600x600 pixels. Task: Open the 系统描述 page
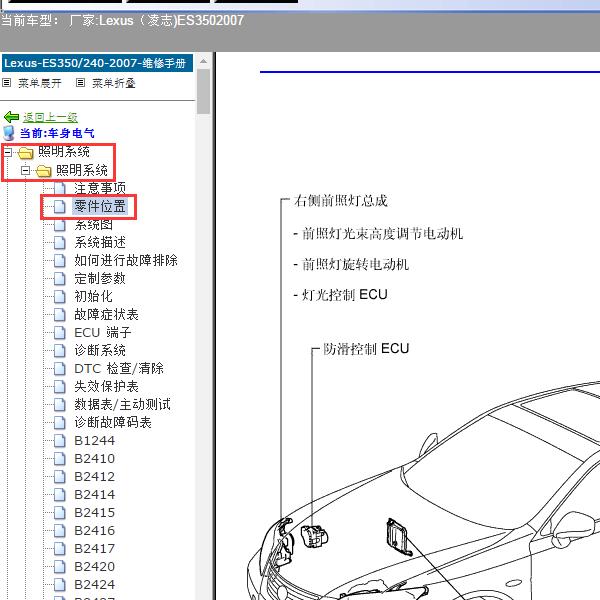click(100, 242)
